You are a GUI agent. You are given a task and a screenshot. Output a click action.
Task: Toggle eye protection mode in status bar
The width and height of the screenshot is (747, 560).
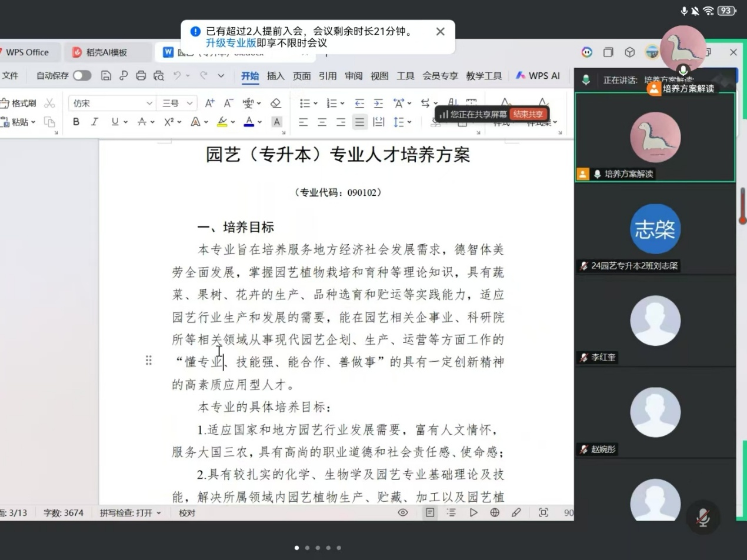[403, 512]
